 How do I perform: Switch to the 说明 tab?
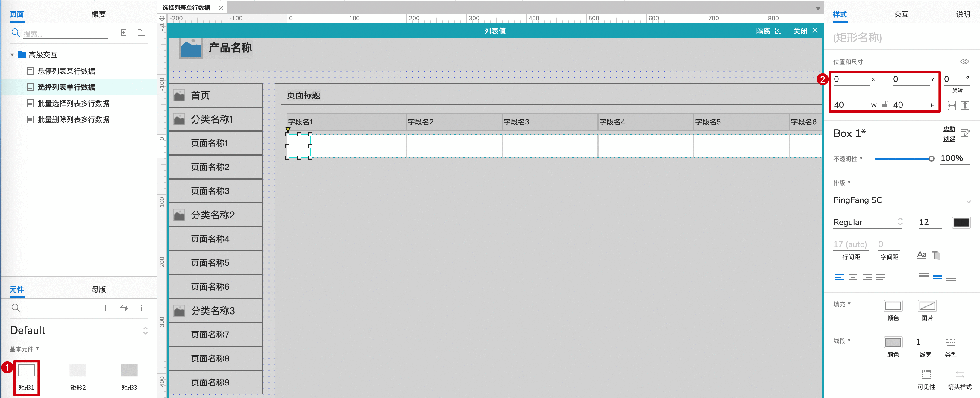(963, 14)
